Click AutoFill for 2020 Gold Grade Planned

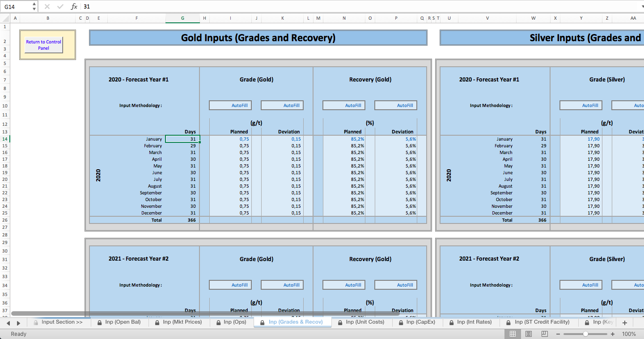230,105
